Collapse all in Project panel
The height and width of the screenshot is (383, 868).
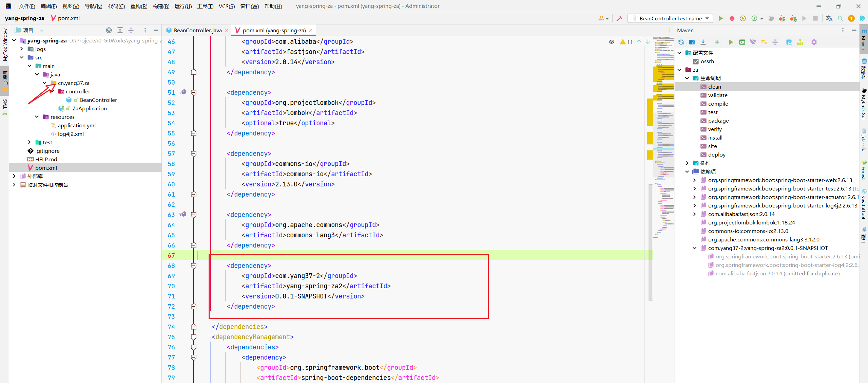[x=131, y=30]
